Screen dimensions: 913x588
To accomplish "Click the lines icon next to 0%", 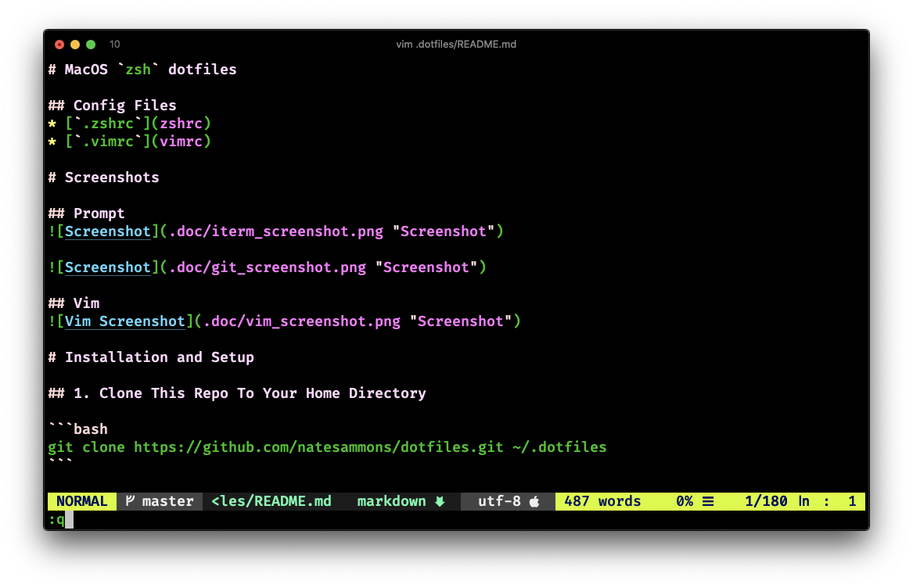I will click(x=708, y=501).
